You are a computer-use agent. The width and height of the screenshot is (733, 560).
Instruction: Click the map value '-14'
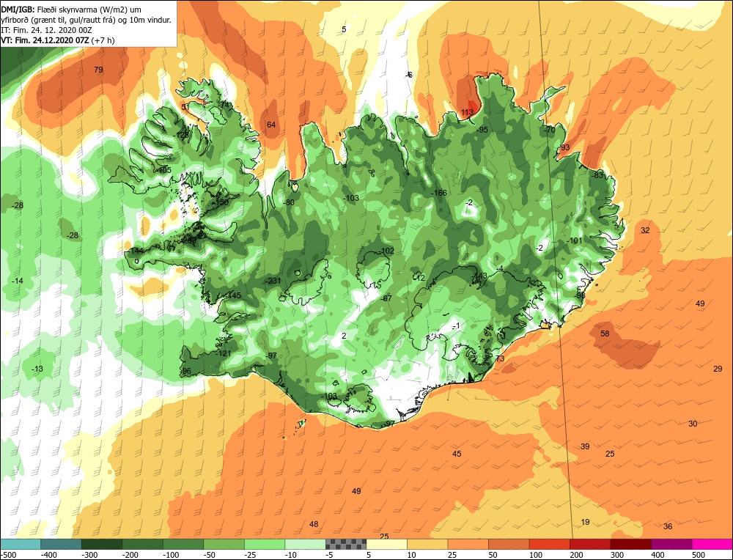click(x=18, y=281)
